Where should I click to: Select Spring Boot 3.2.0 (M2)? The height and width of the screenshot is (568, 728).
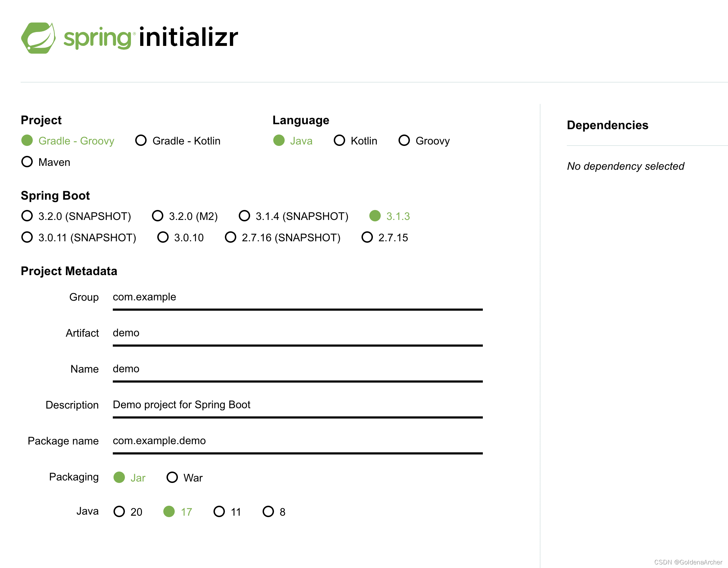(185, 216)
